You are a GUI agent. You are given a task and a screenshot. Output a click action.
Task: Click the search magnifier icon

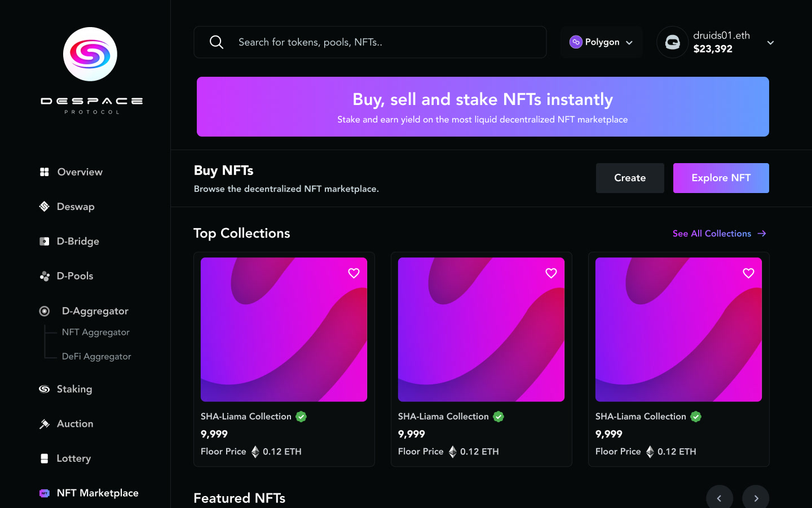[x=217, y=42]
